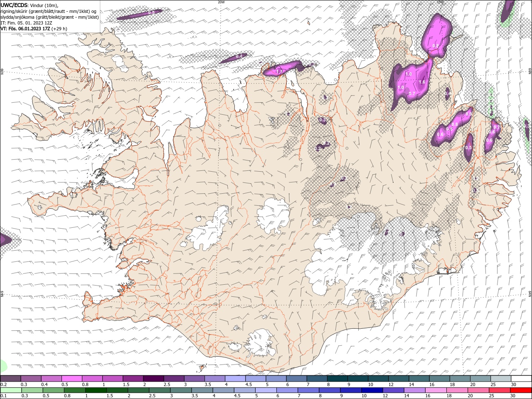
Task: Click the violet swatch labeled 12 in the lower legend row
Action: coord(393,390)
